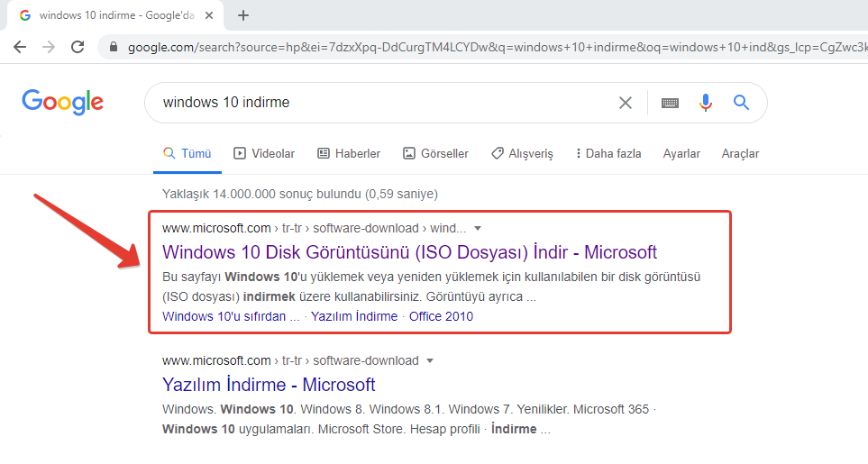The image size is (868, 464).
Task: Click the padlock site info icon
Action: click(x=114, y=47)
